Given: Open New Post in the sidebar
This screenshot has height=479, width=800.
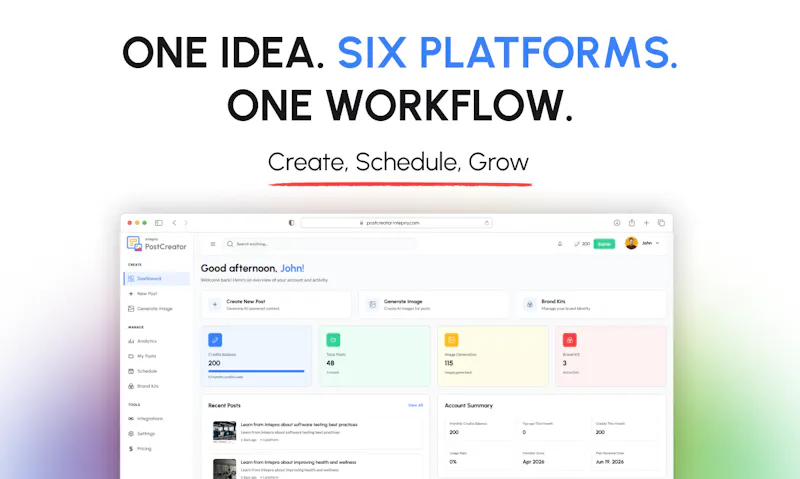Looking at the screenshot, I should coord(143,294).
